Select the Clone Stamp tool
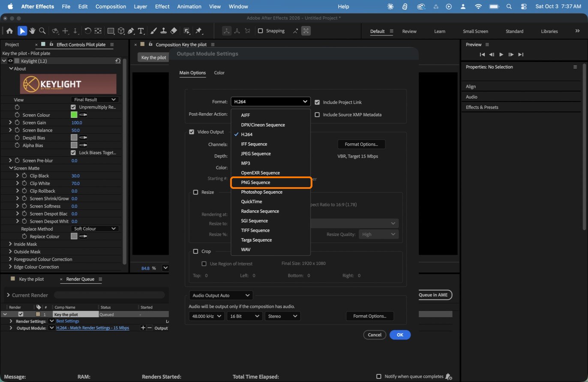This screenshot has height=382, width=588. [163, 31]
